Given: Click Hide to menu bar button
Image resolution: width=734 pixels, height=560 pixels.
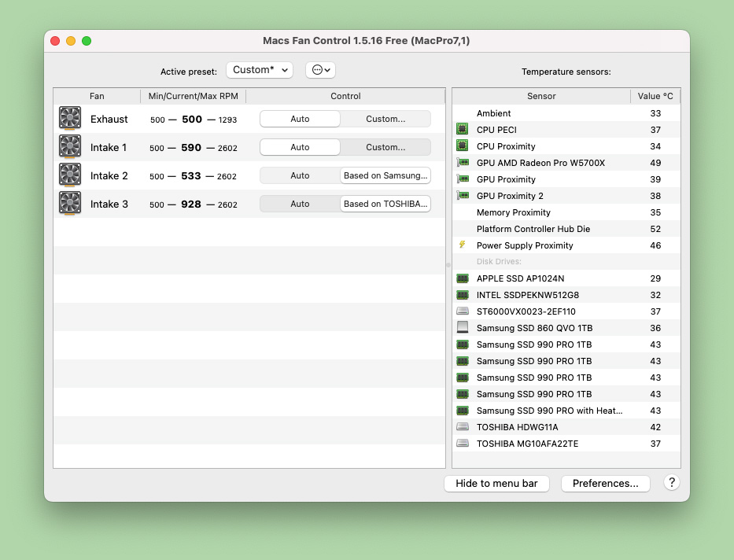Looking at the screenshot, I should pos(496,484).
